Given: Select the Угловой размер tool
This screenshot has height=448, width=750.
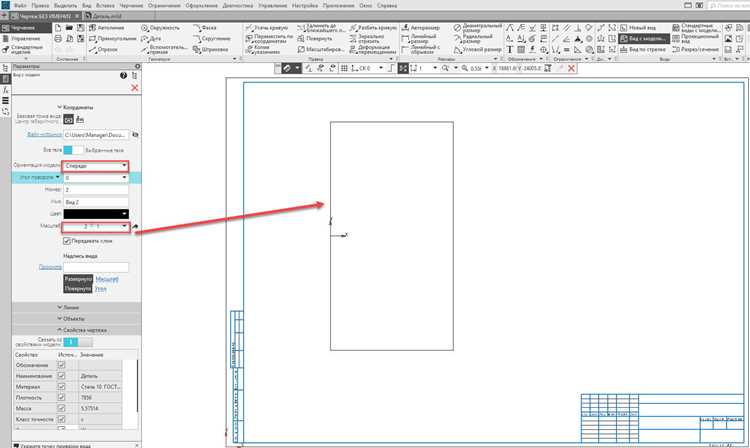Looking at the screenshot, I should (x=477, y=49).
